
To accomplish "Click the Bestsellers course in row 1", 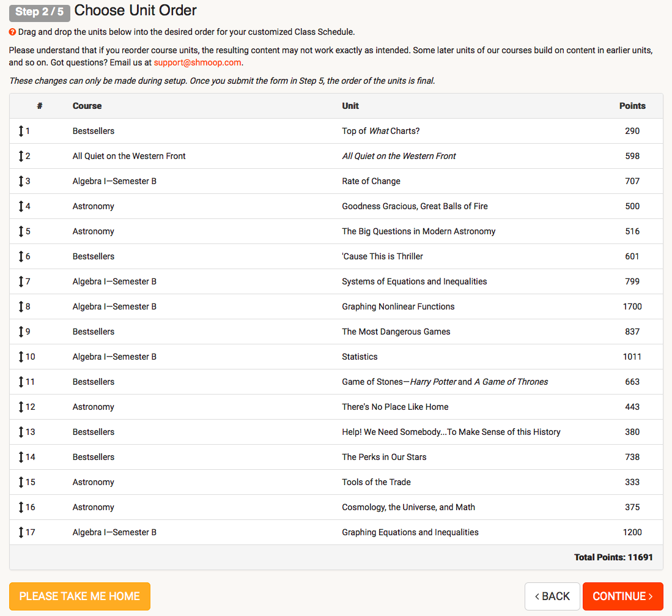I will [94, 131].
